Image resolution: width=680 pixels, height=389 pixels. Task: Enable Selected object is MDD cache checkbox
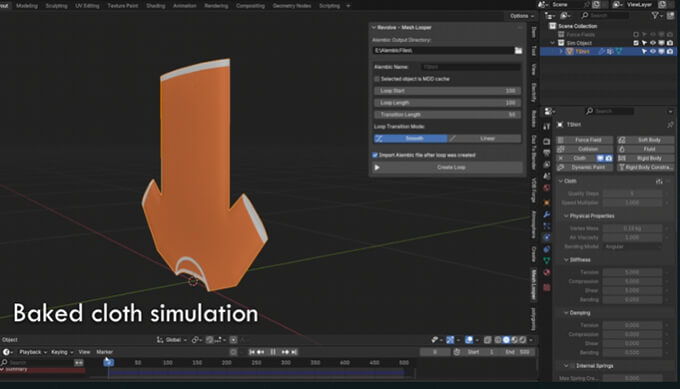(x=376, y=79)
